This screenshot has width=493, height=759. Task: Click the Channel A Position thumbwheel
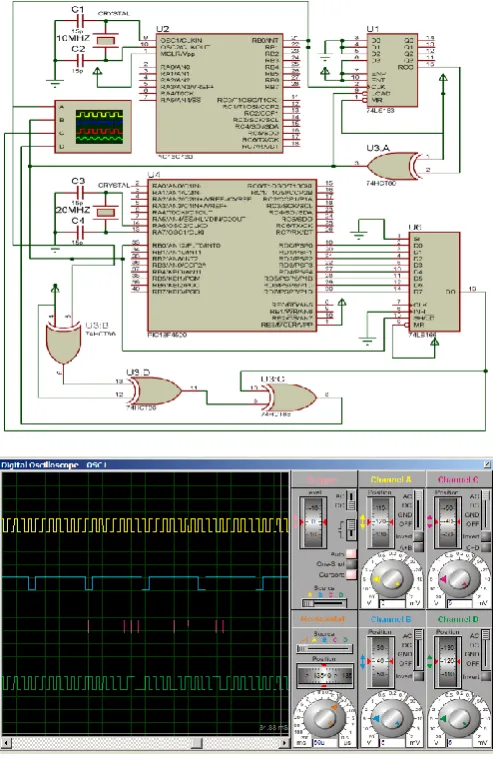pos(380,522)
